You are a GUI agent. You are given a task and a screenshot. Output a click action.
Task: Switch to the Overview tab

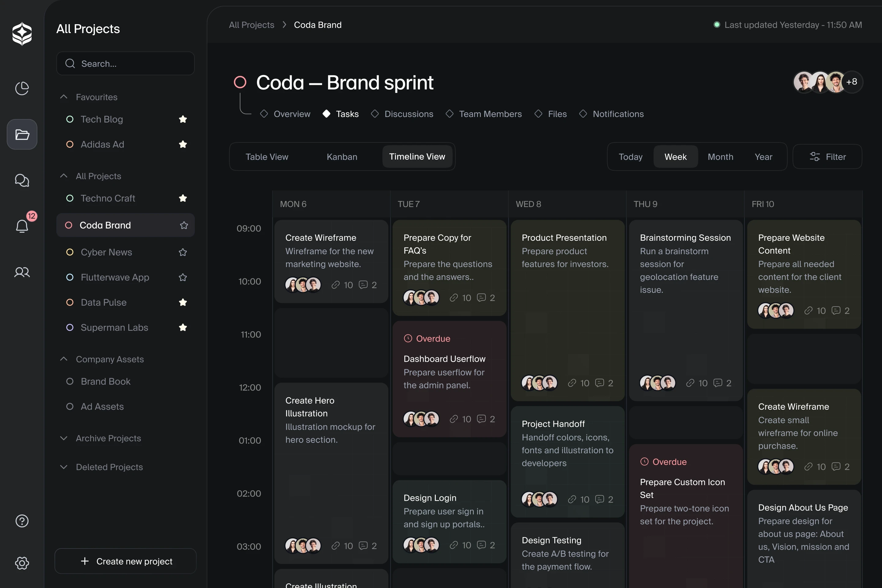click(x=285, y=114)
